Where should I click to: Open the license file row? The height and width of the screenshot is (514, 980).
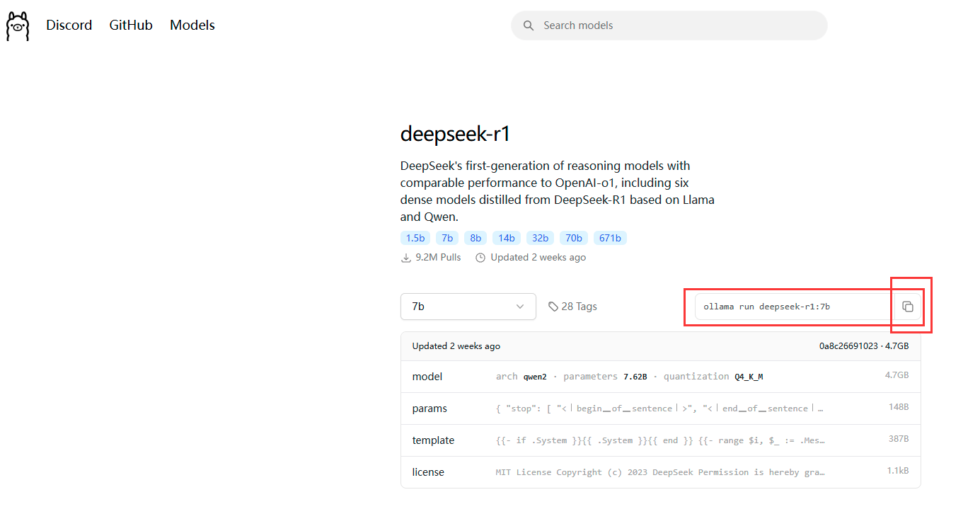point(660,472)
